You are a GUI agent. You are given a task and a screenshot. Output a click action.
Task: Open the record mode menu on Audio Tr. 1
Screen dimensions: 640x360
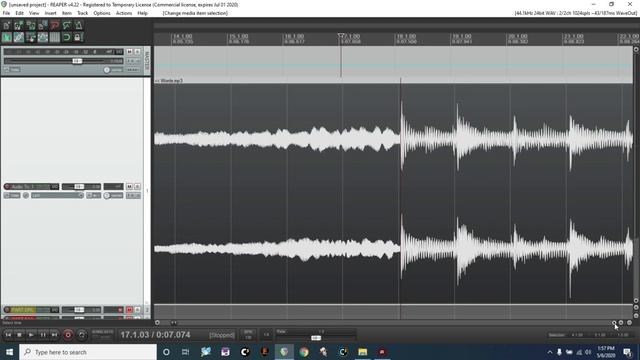(93, 196)
